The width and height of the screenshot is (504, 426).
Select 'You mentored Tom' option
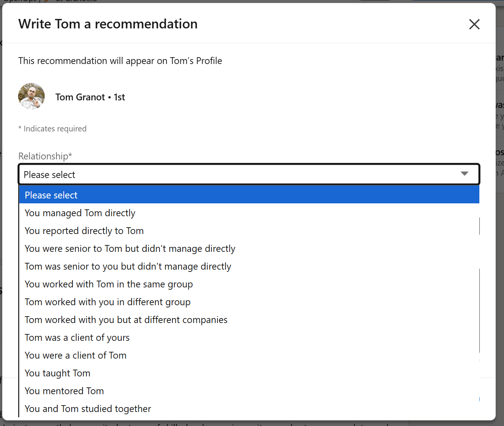coord(64,391)
